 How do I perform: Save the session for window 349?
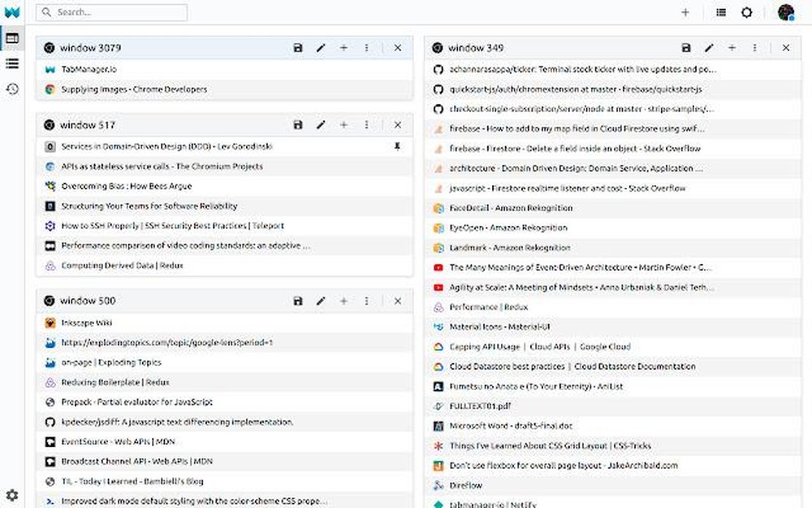[x=686, y=48]
